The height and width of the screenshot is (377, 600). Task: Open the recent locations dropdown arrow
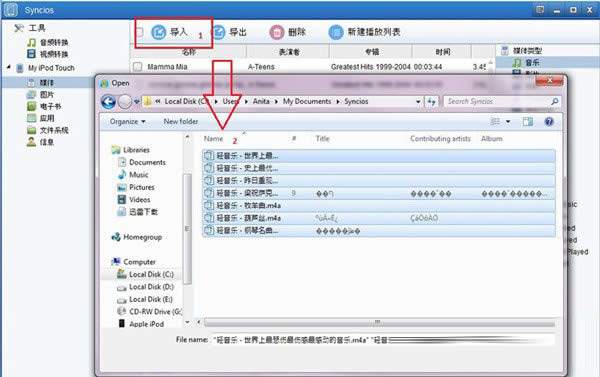point(137,102)
